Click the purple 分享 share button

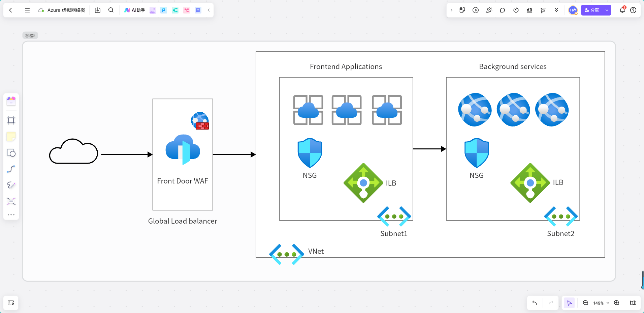pyautogui.click(x=592, y=10)
